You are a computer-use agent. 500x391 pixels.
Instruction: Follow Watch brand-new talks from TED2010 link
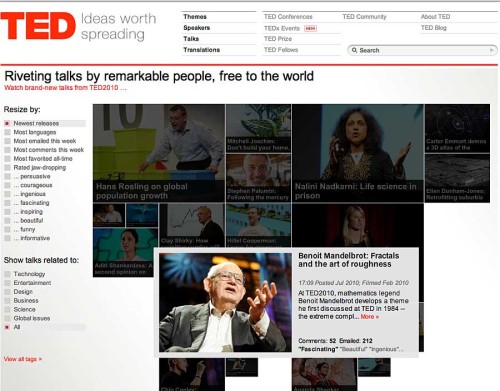pyautogui.click(x=65, y=88)
